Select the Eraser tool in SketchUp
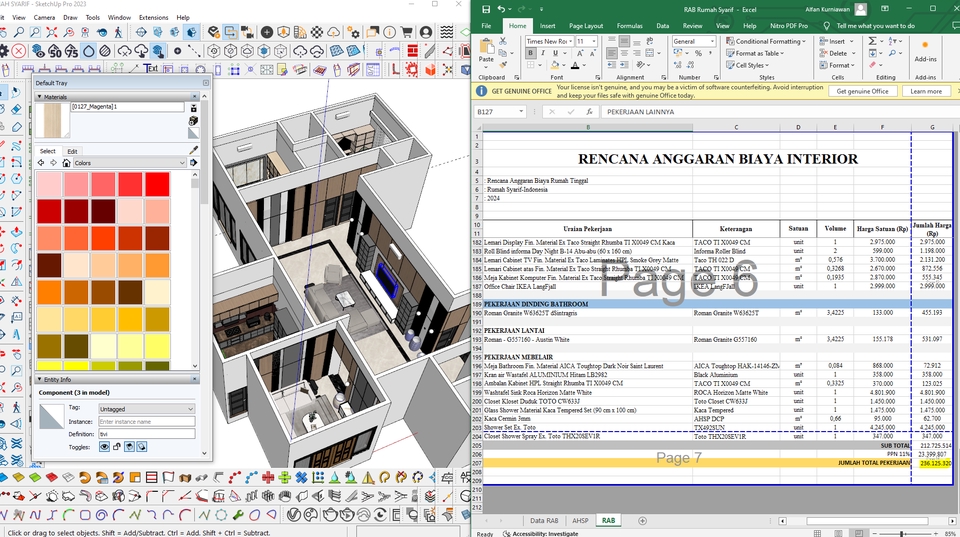 [x=17, y=110]
